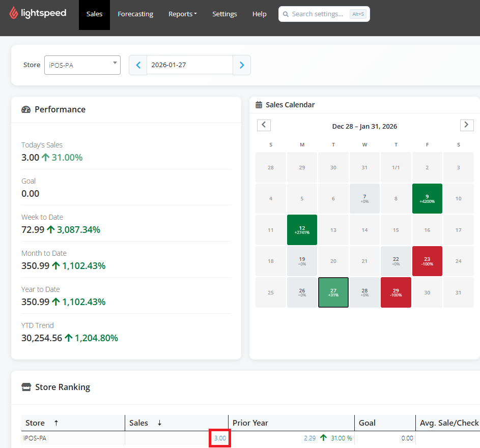Open the Store dropdown iPOS-PA
The width and height of the screenshot is (480, 448).
point(82,65)
